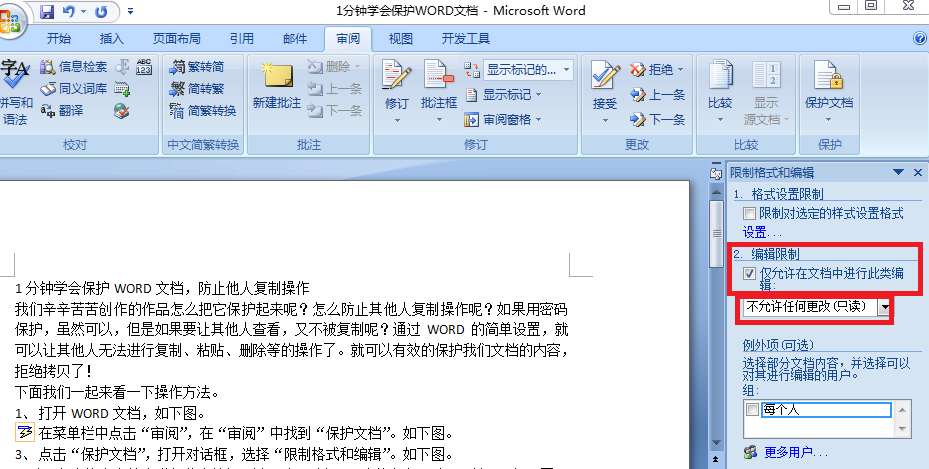The height and width of the screenshot is (469, 929).
Task: Click the keyboard icon with green plus
Action: tap(122, 89)
